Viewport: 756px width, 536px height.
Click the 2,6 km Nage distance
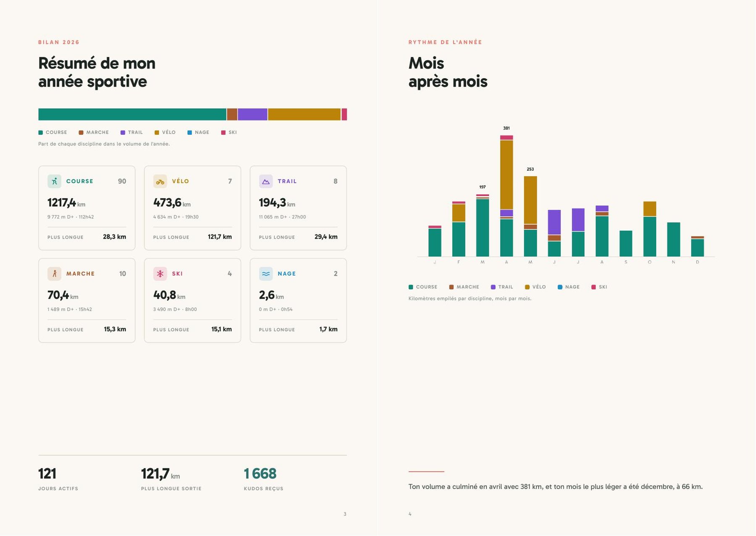point(271,295)
